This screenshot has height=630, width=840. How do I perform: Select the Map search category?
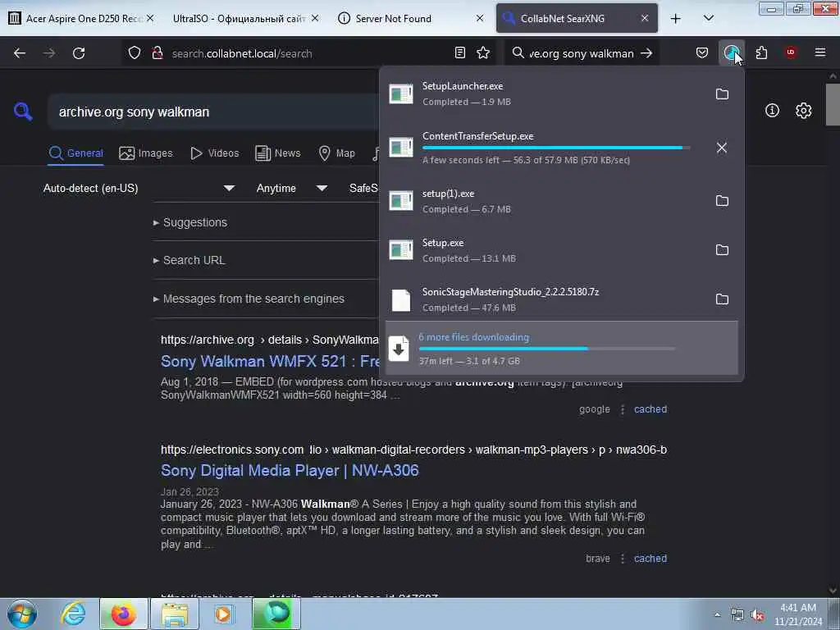tap(337, 153)
